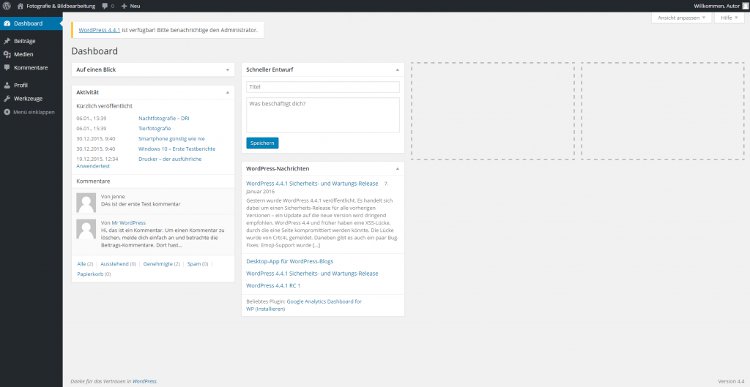Screen dimensions: 750x387
Task: Click the Speichern button
Action: tap(262, 143)
